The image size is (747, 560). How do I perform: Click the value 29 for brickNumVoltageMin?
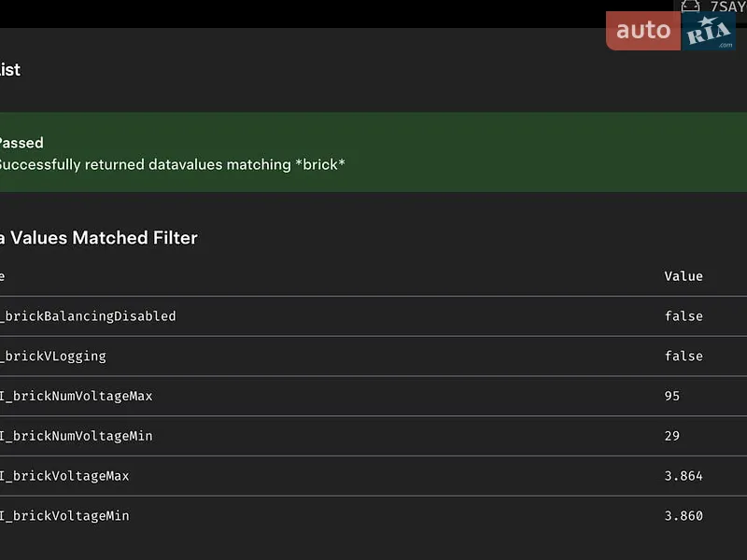(x=671, y=436)
